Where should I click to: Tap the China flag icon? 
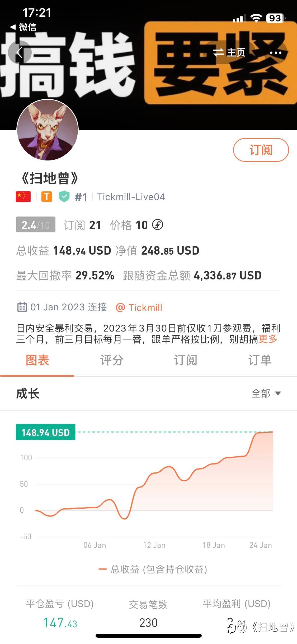[x=23, y=197]
